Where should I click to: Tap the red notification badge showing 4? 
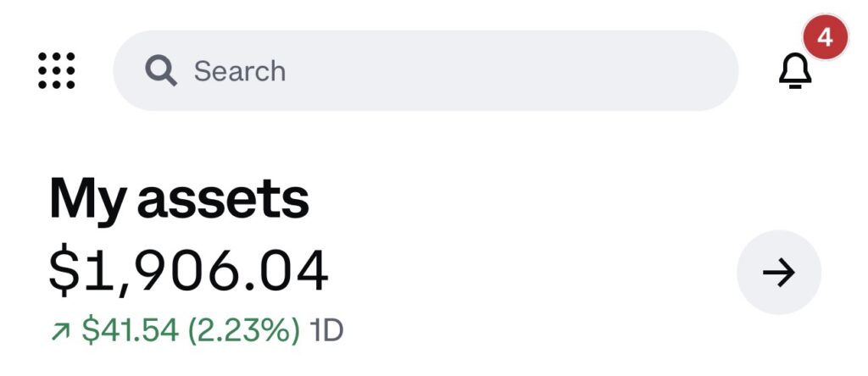(x=825, y=37)
